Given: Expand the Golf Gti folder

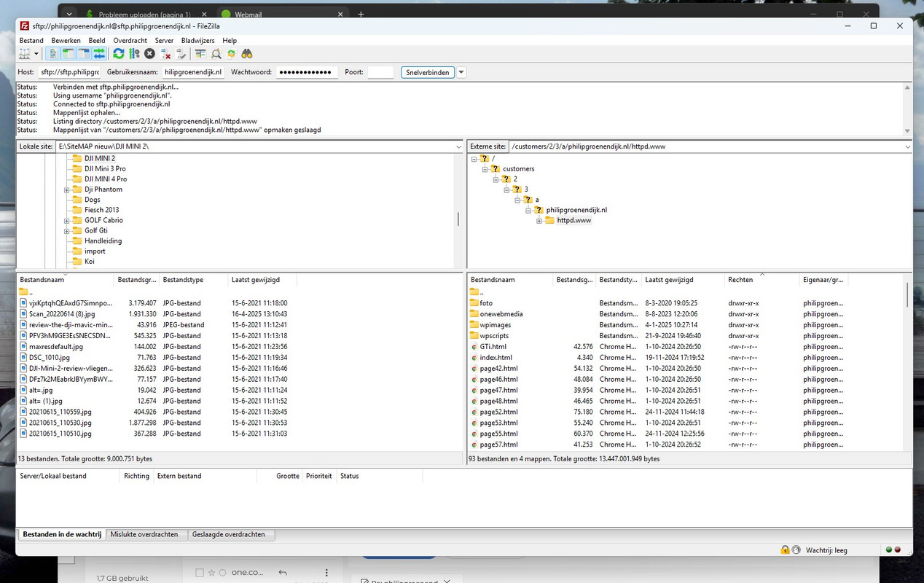Looking at the screenshot, I should (66, 230).
